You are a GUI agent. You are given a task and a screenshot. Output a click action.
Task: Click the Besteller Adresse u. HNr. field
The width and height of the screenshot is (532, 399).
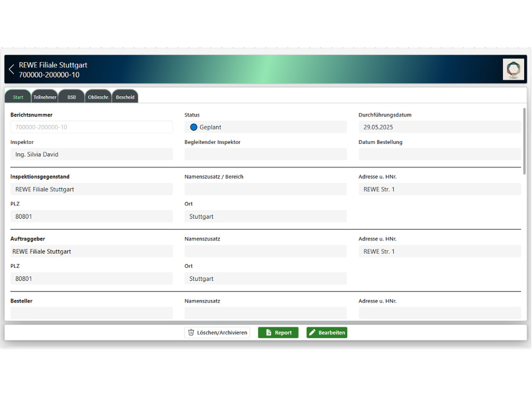point(440,313)
